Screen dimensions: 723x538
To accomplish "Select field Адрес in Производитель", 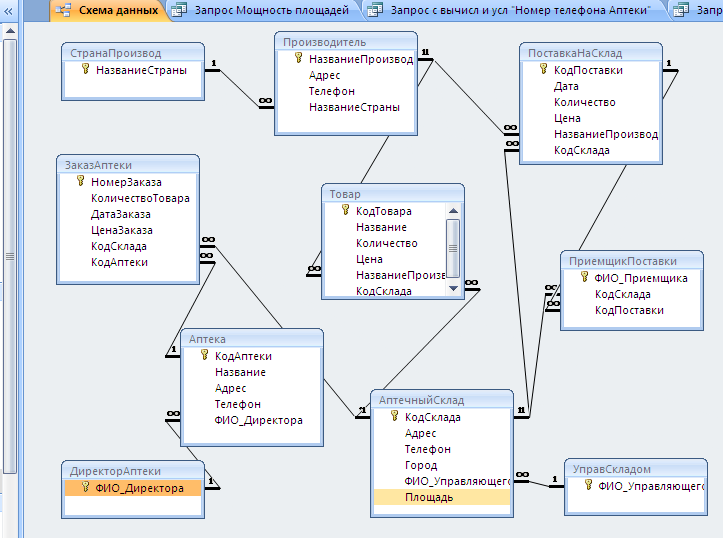I will (x=325, y=75).
